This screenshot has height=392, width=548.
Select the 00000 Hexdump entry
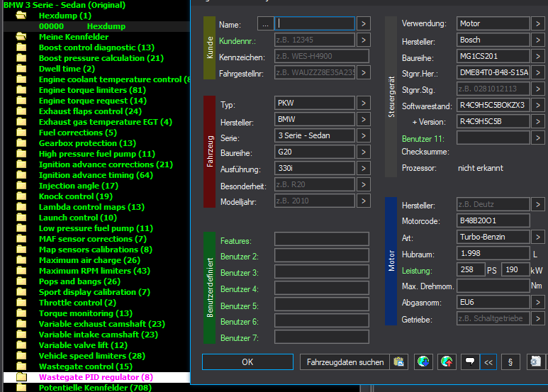pos(82,26)
